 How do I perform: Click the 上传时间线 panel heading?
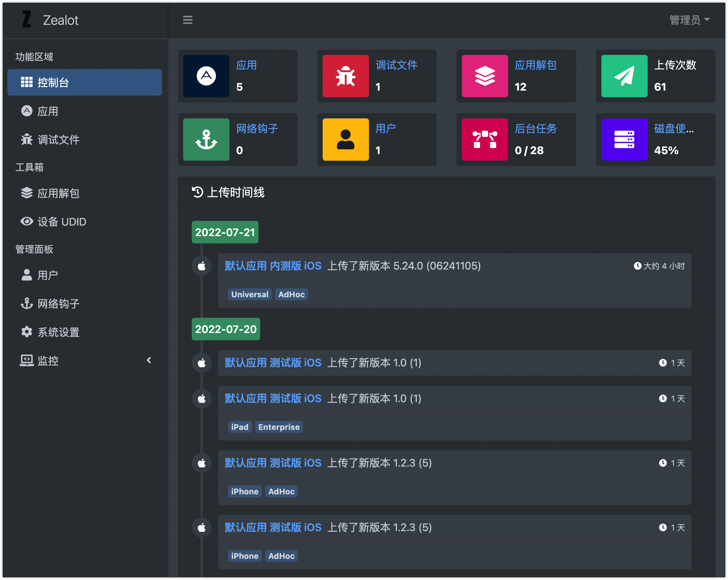(x=235, y=192)
